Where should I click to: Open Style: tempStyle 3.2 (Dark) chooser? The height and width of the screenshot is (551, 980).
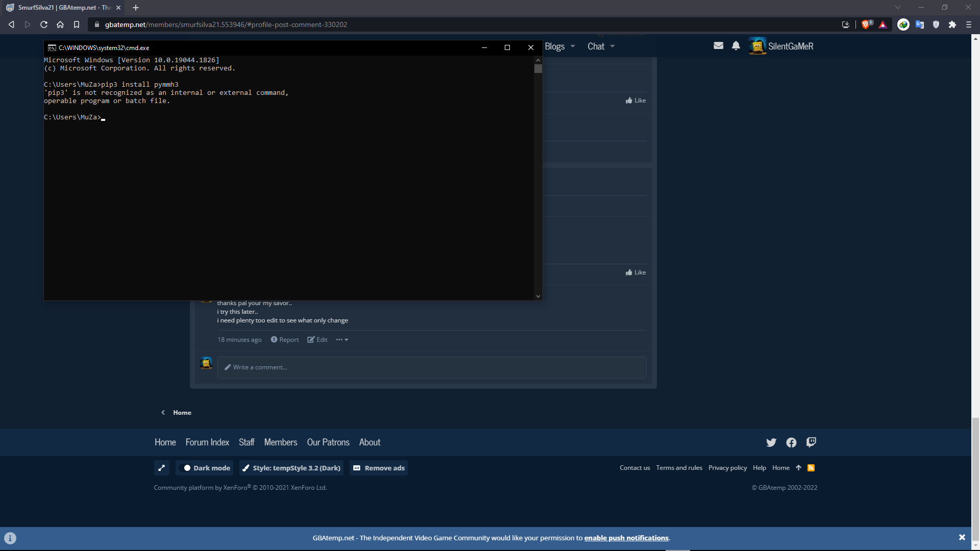[x=291, y=468]
